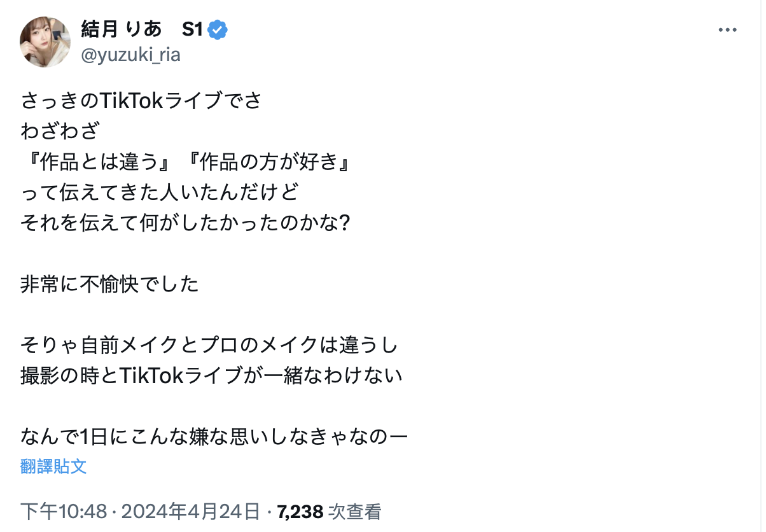Click the first line さっきのTikTokライブでさ
The image size is (766, 532).
pos(141,101)
